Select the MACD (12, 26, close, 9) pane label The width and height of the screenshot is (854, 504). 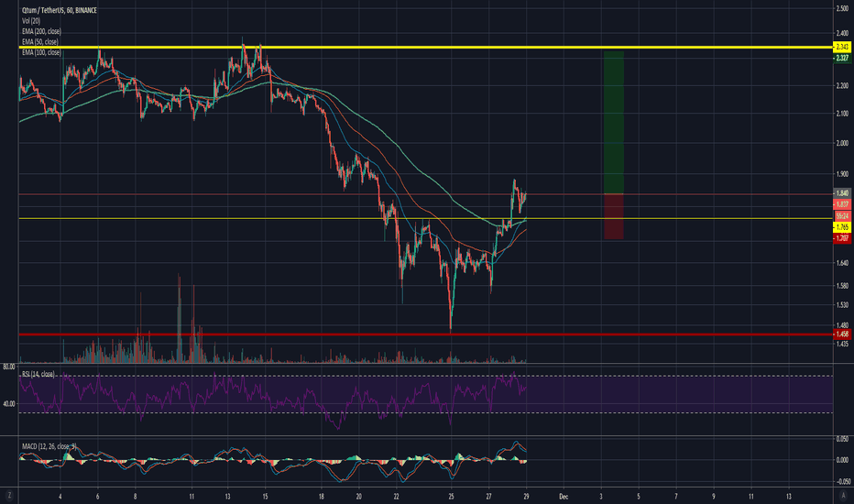(49, 446)
